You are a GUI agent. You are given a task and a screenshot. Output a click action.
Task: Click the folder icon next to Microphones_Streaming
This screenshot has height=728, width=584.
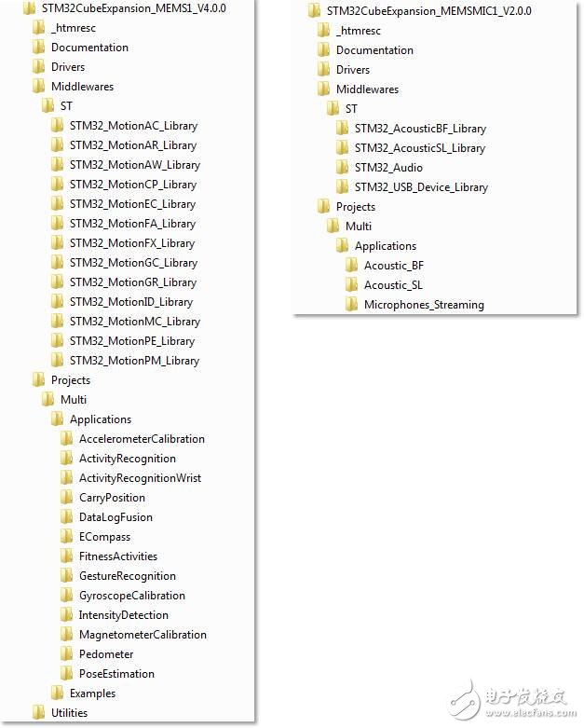(x=351, y=305)
